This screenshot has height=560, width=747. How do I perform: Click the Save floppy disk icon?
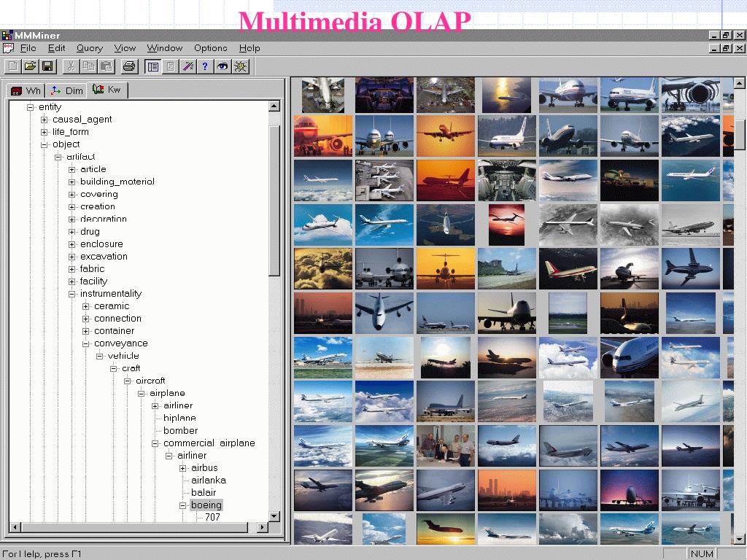coord(47,66)
